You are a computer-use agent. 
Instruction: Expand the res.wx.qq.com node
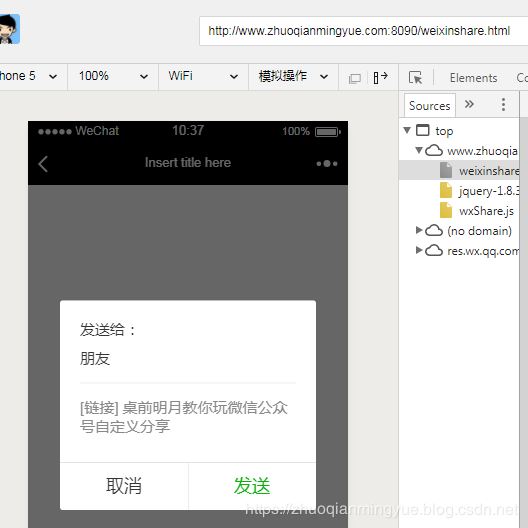(419, 250)
